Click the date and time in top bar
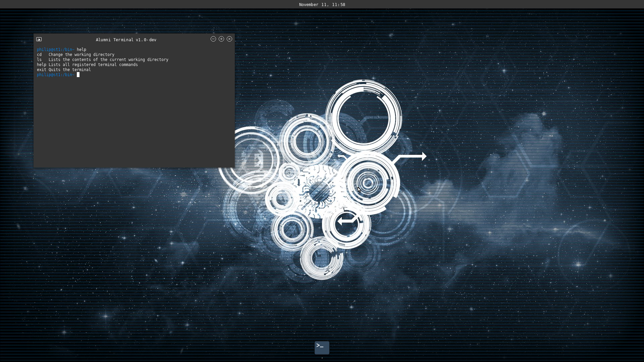 tap(322, 4)
